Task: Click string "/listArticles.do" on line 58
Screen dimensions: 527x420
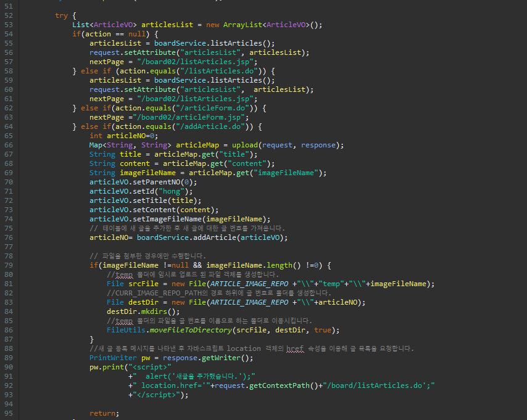Action: click(x=219, y=71)
